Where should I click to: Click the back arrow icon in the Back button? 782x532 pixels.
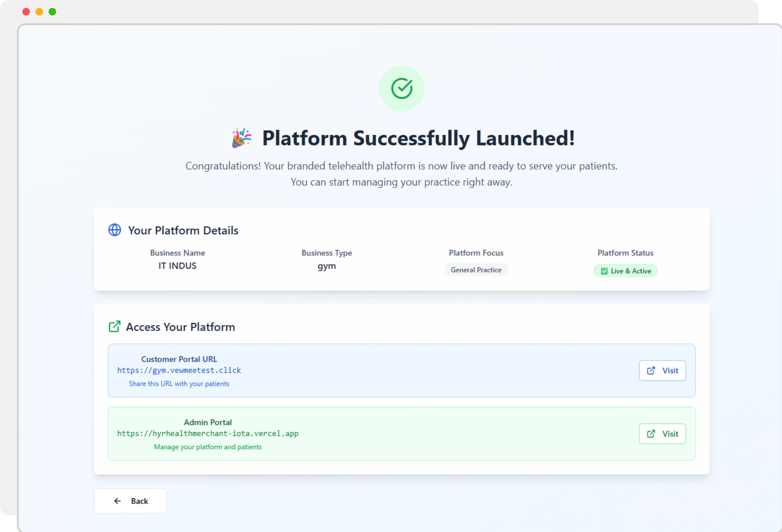point(117,501)
